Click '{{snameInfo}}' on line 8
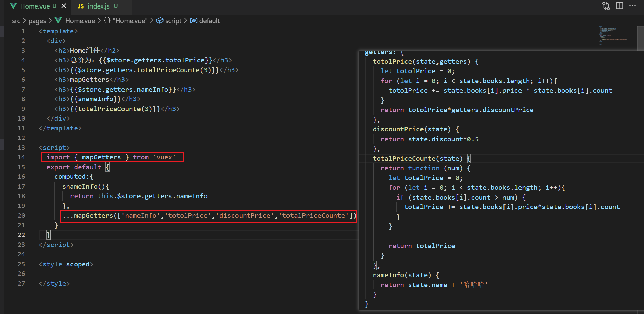644x314 pixels. tap(96, 99)
